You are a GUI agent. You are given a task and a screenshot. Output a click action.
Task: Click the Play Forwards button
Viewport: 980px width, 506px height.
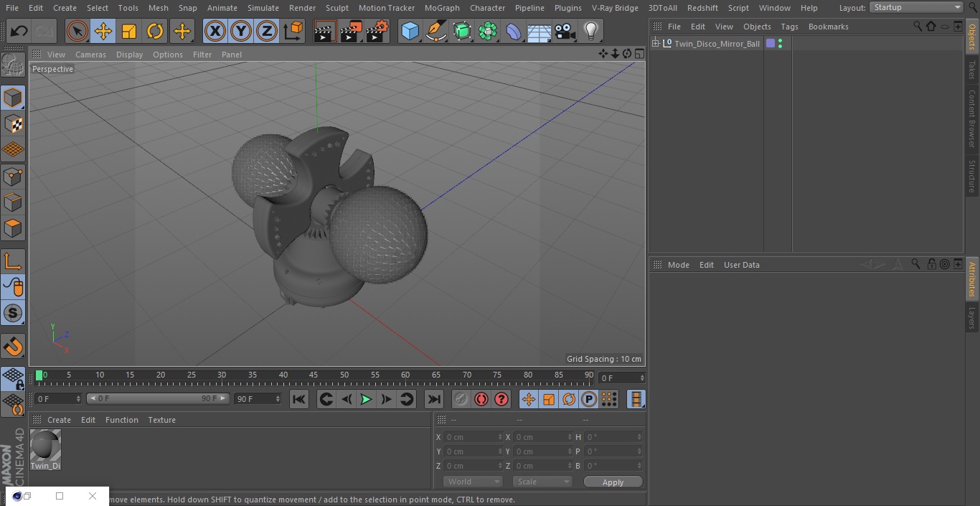(366, 399)
